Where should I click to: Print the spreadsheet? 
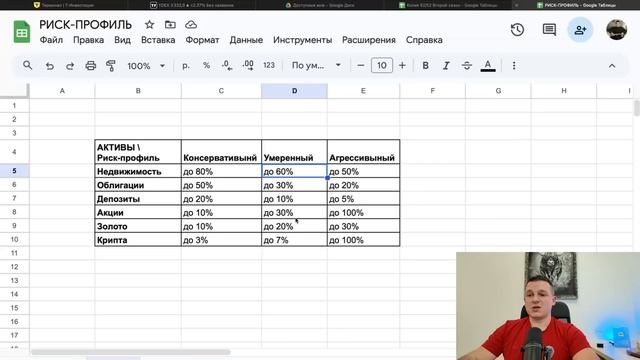[x=91, y=66]
